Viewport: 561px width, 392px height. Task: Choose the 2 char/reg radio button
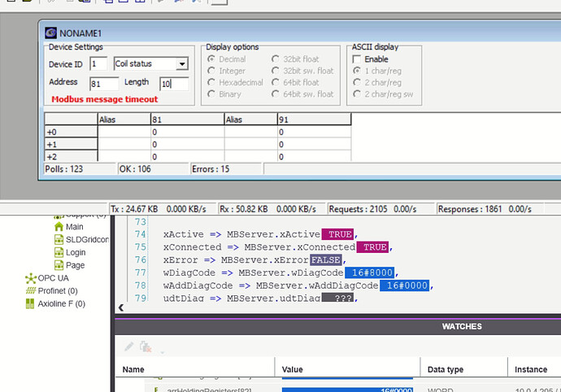[357, 82]
